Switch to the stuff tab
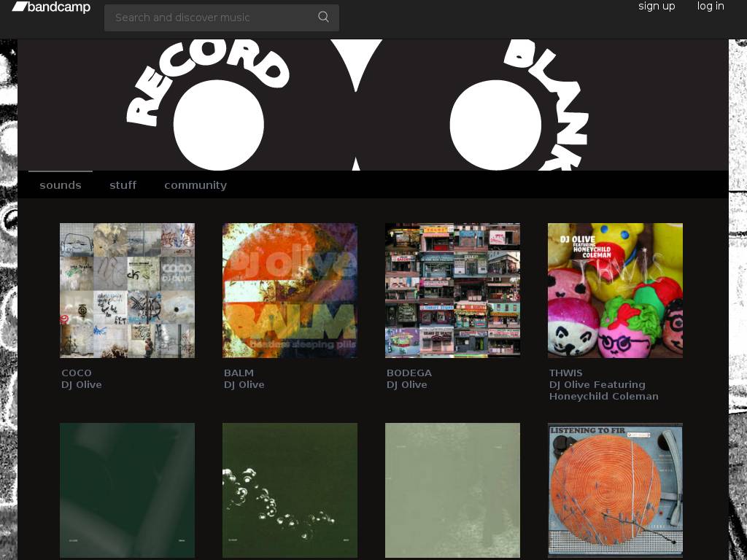747x560 pixels. coord(123,185)
